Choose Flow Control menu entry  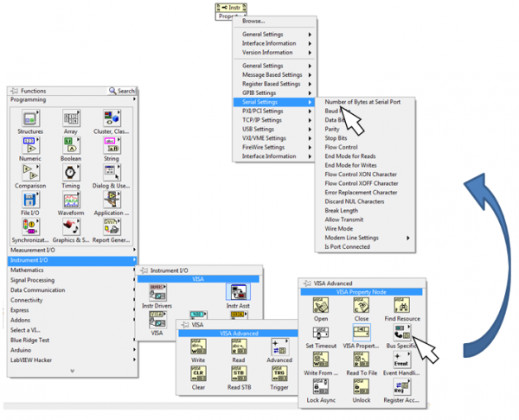click(x=342, y=147)
